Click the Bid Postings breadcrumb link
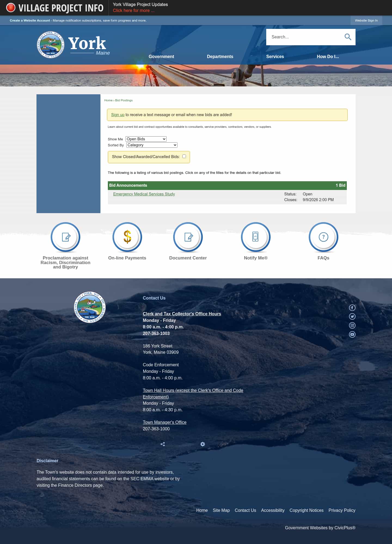Screen dimensions: 392x544 tap(124, 100)
